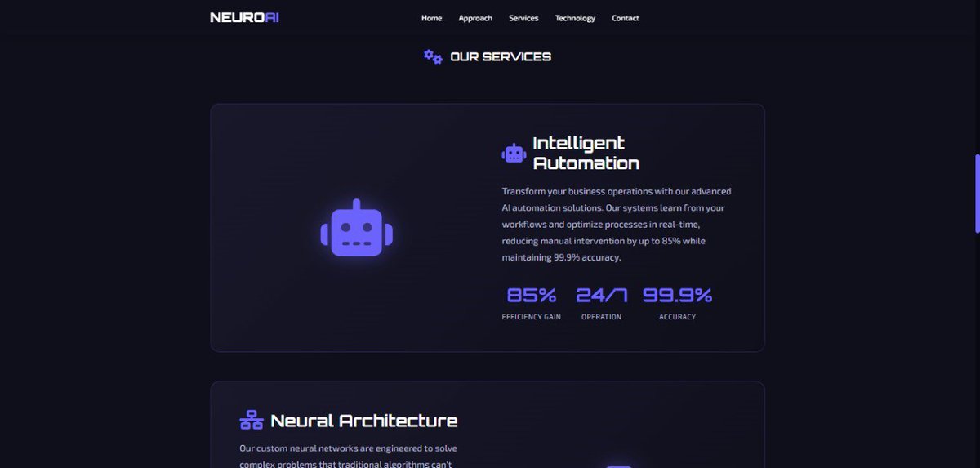
Task: Click the Neural Architecture heading
Action: click(364, 421)
